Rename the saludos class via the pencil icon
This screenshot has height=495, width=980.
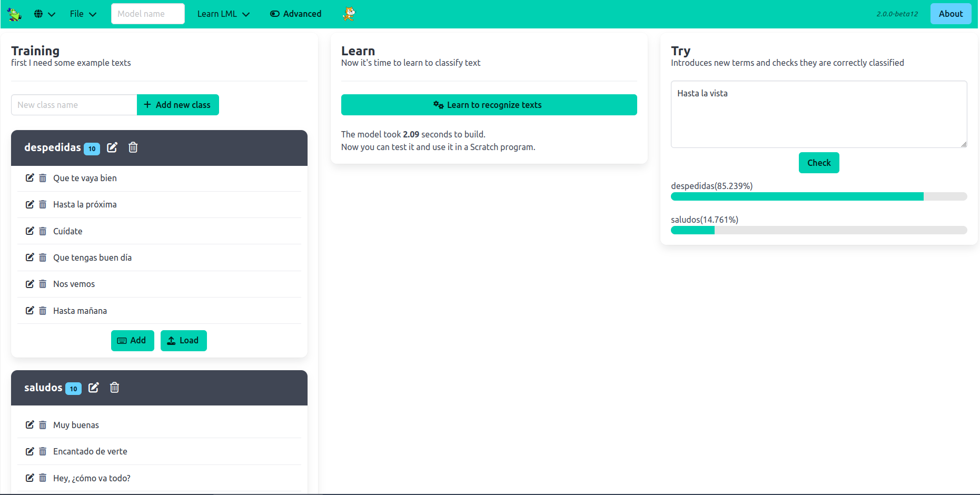point(94,388)
